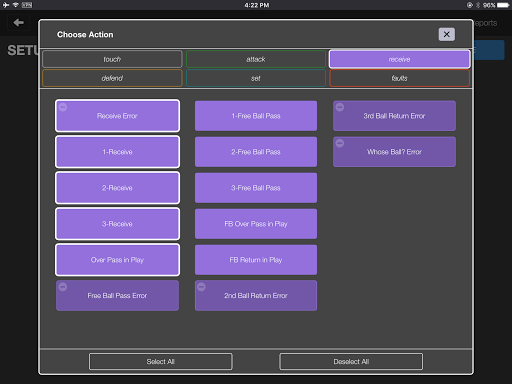Viewport: 512px width, 384px height.
Task: Click minus icon on Whose Ball? Error
Action: [x=339, y=143]
